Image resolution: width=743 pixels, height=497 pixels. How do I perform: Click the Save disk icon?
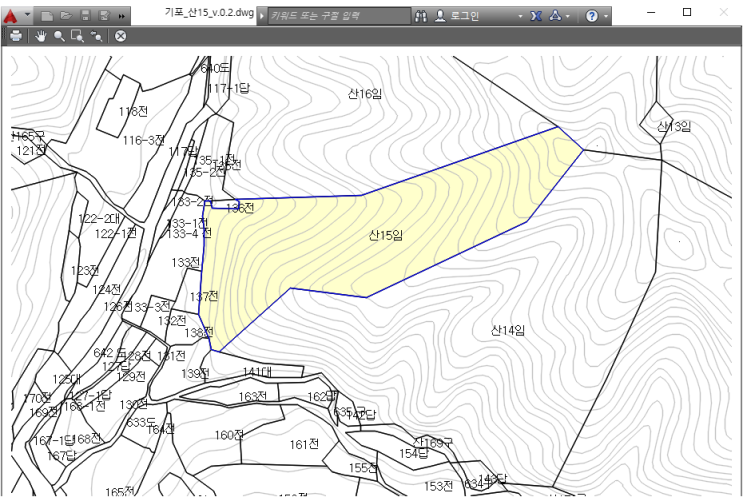pos(85,17)
